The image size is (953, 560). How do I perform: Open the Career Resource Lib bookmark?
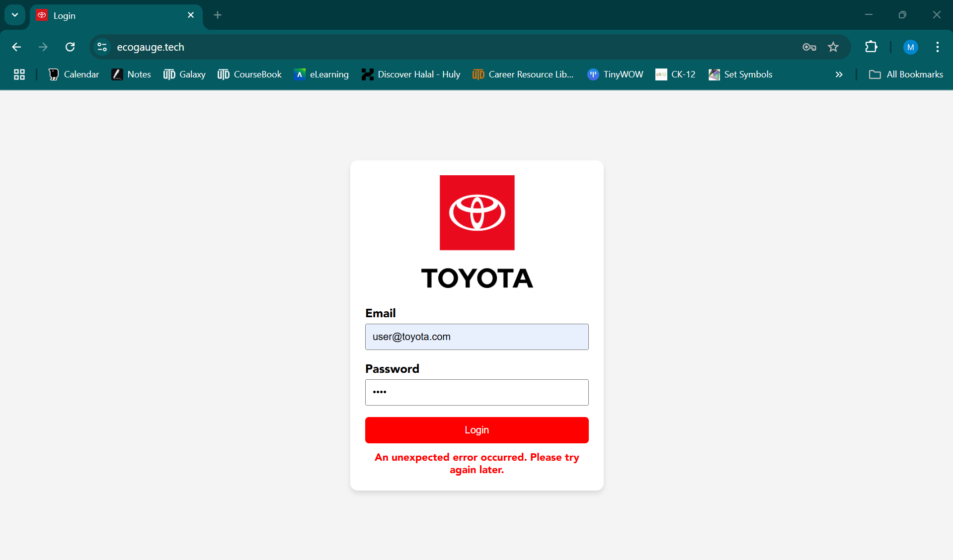[x=523, y=74]
